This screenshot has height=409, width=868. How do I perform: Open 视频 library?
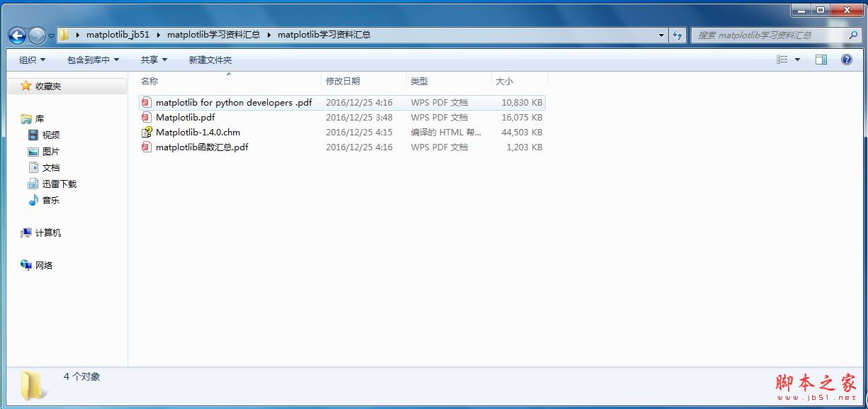(x=51, y=135)
